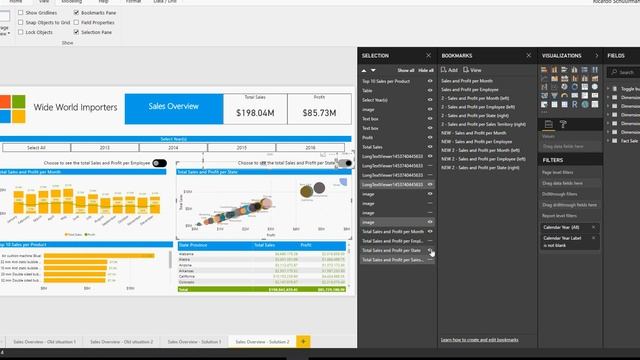
Task: Enable the Snap Objects to Grid checkbox
Action: coord(20,22)
